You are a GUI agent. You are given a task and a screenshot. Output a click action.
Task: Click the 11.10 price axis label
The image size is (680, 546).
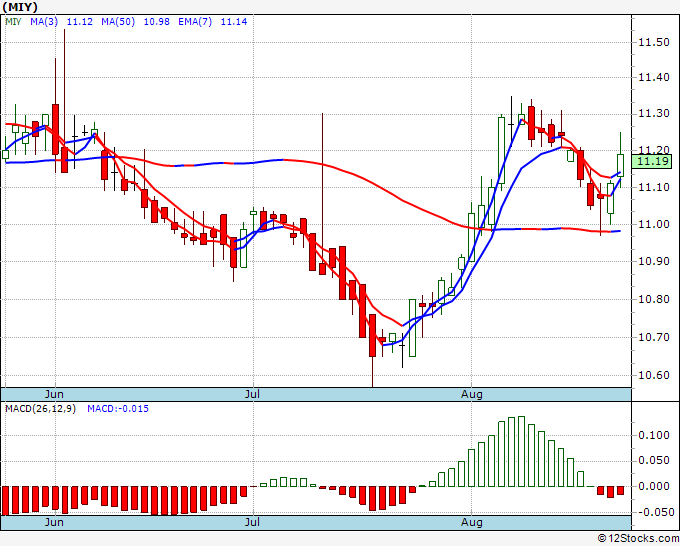point(654,187)
